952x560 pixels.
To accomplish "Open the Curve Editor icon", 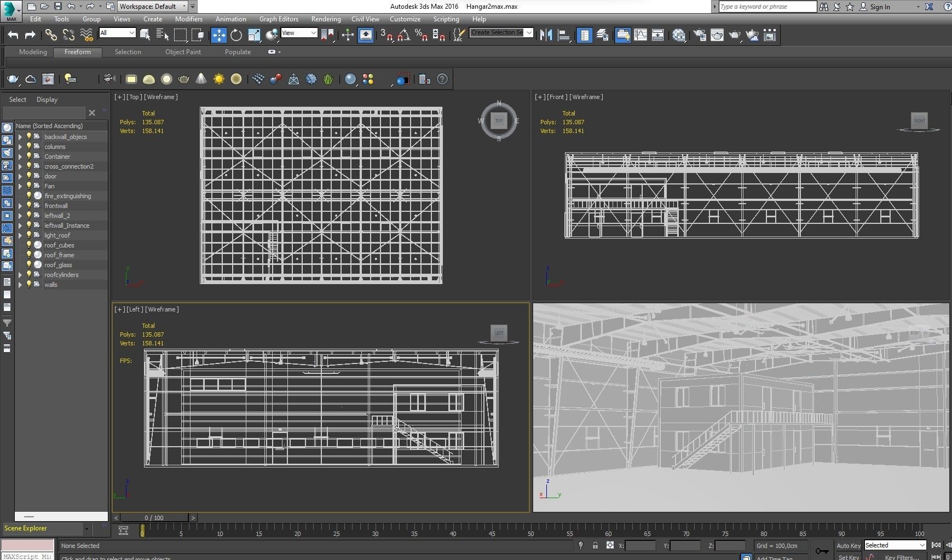I will [x=641, y=35].
